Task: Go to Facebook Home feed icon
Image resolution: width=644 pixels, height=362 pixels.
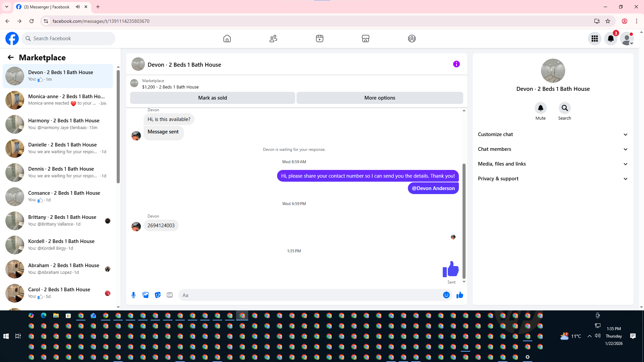Action: pos(227,39)
